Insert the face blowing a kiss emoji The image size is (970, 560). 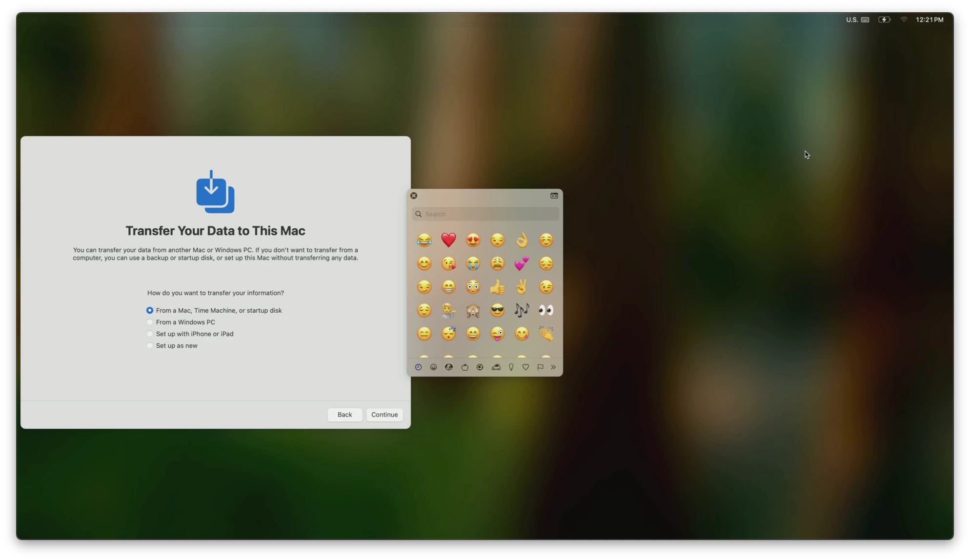pyautogui.click(x=448, y=263)
